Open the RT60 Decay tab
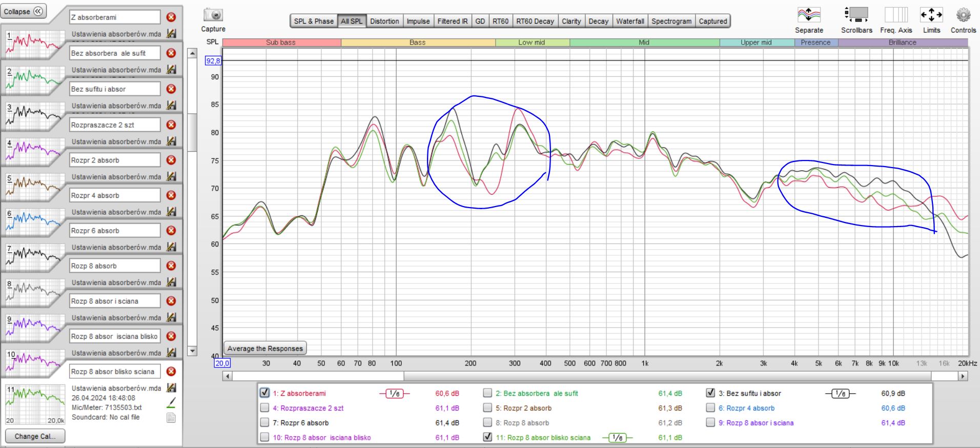 [x=535, y=21]
